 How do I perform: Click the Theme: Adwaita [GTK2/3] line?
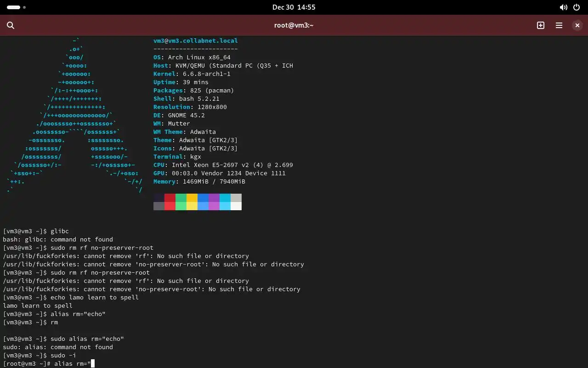click(196, 140)
